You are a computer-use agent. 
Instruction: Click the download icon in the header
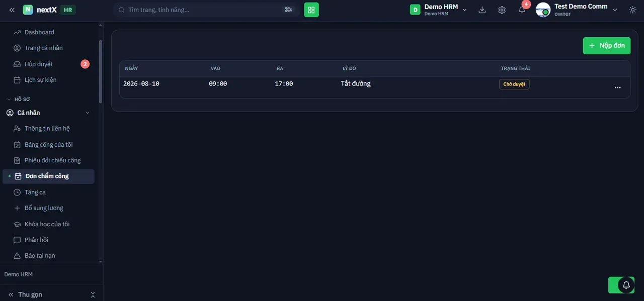(x=482, y=10)
